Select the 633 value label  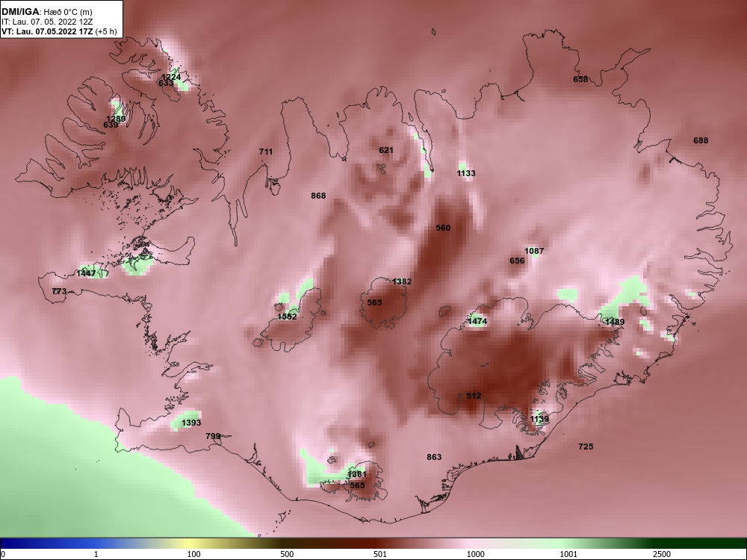[166, 84]
